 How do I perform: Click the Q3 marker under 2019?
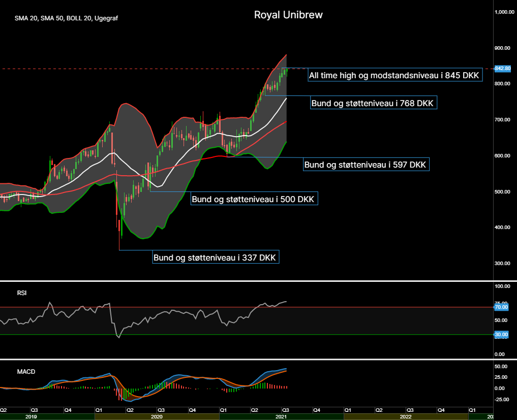click(x=34, y=410)
